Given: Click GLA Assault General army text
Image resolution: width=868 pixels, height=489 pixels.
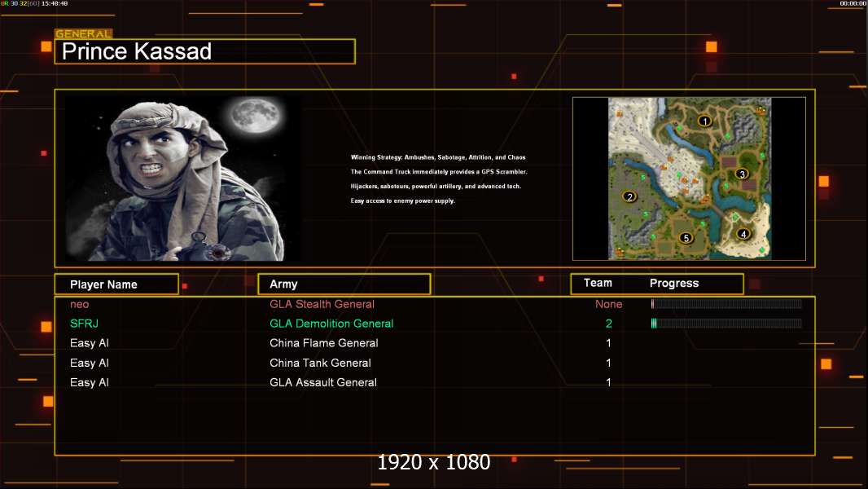Looking at the screenshot, I should pyautogui.click(x=323, y=382).
